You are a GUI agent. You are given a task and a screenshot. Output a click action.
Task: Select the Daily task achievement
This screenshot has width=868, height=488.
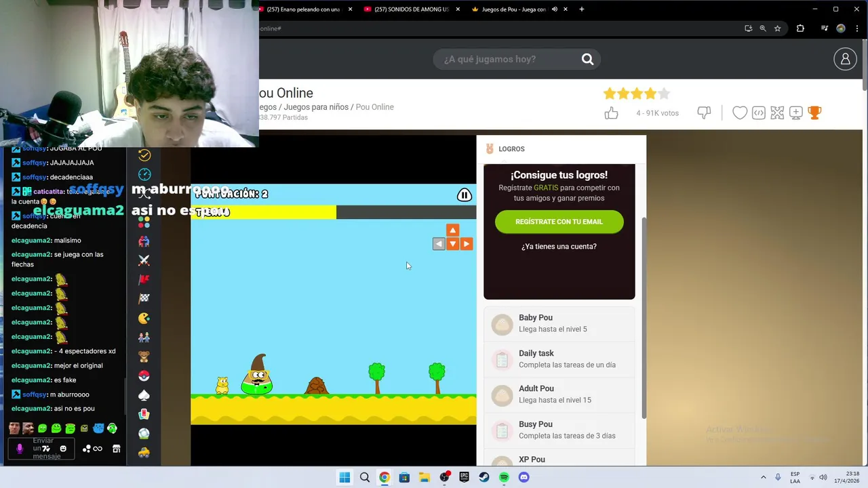559,359
